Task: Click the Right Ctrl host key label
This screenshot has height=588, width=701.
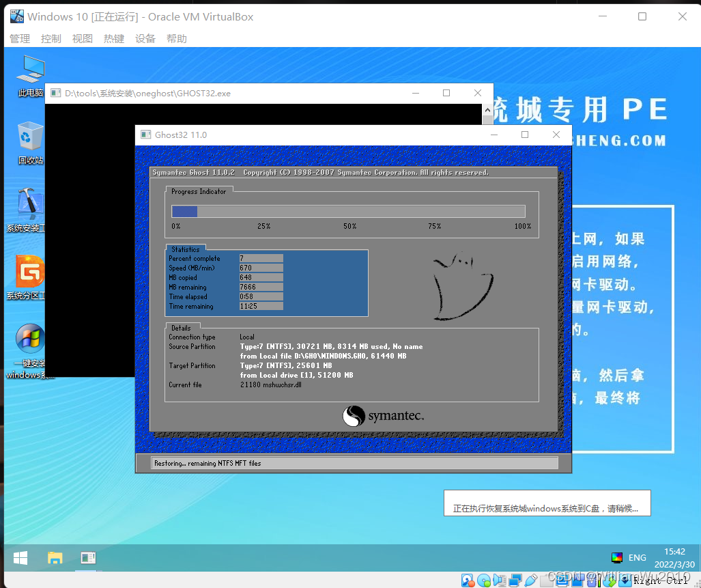Action: click(660, 580)
